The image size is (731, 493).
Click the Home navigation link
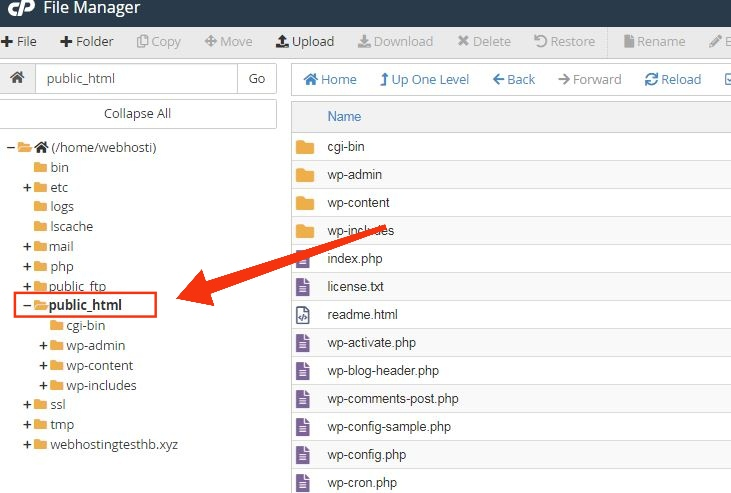[330, 79]
